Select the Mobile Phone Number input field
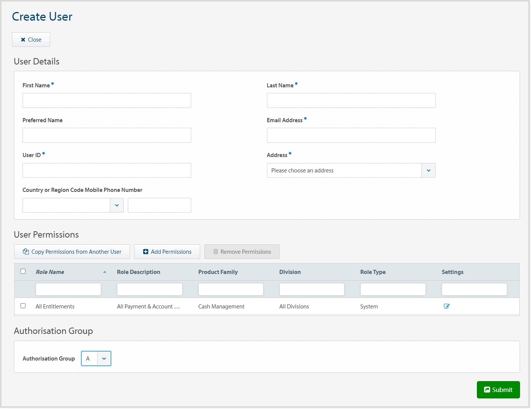This screenshot has height=410, width=532. [x=159, y=205]
